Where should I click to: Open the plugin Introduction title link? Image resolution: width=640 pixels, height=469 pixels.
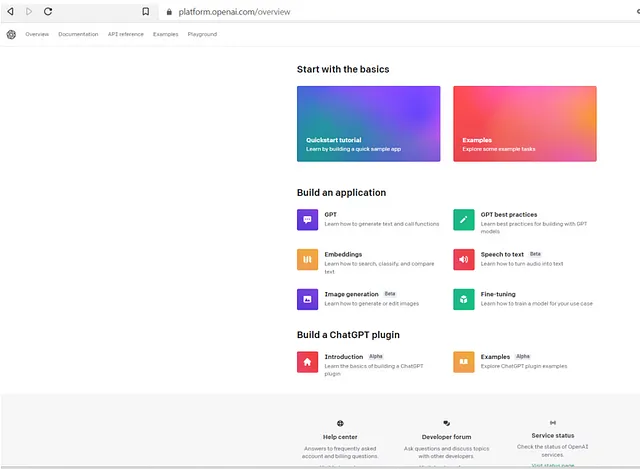coord(344,357)
